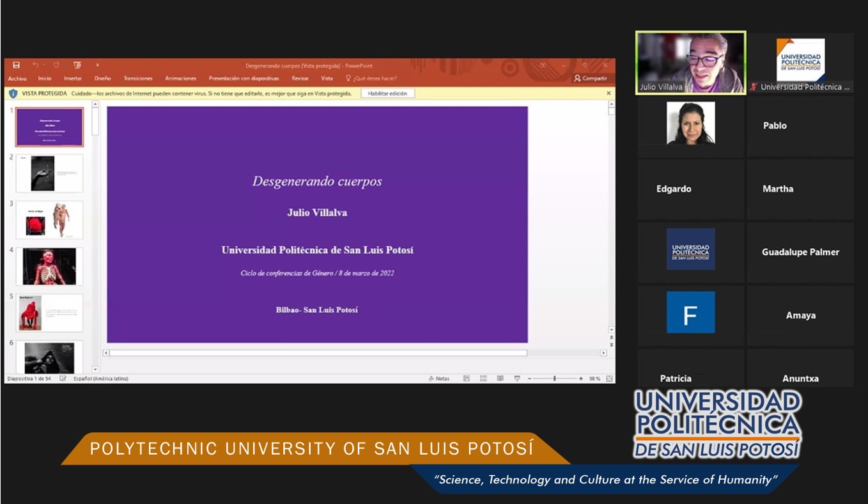Close the Vista protegida warning bar

pyautogui.click(x=608, y=93)
